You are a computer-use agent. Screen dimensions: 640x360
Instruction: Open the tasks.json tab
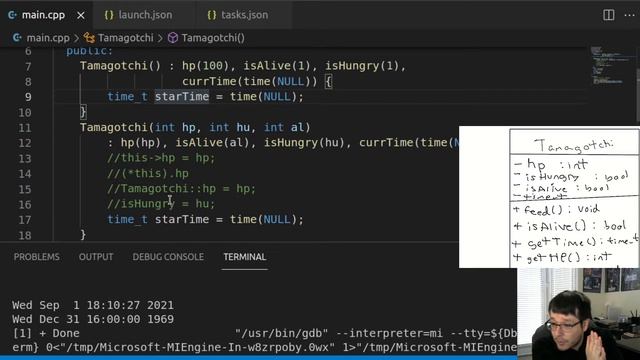point(244,15)
